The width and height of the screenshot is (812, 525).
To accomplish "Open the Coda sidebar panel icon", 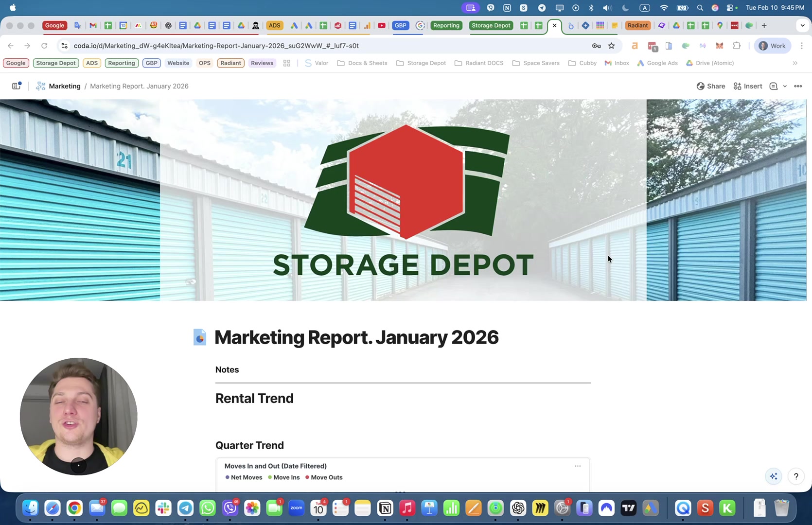I will [16, 86].
